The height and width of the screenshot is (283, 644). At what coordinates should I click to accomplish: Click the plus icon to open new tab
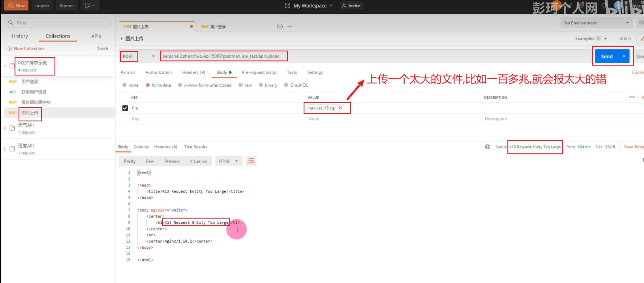click(x=280, y=26)
